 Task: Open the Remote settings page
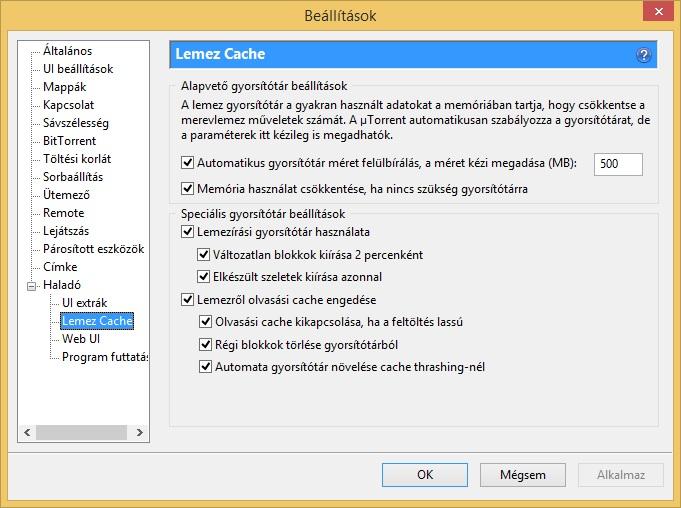[x=63, y=213]
